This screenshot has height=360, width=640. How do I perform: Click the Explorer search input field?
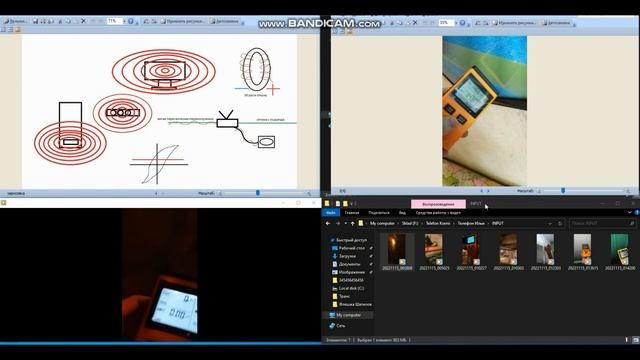point(602,224)
